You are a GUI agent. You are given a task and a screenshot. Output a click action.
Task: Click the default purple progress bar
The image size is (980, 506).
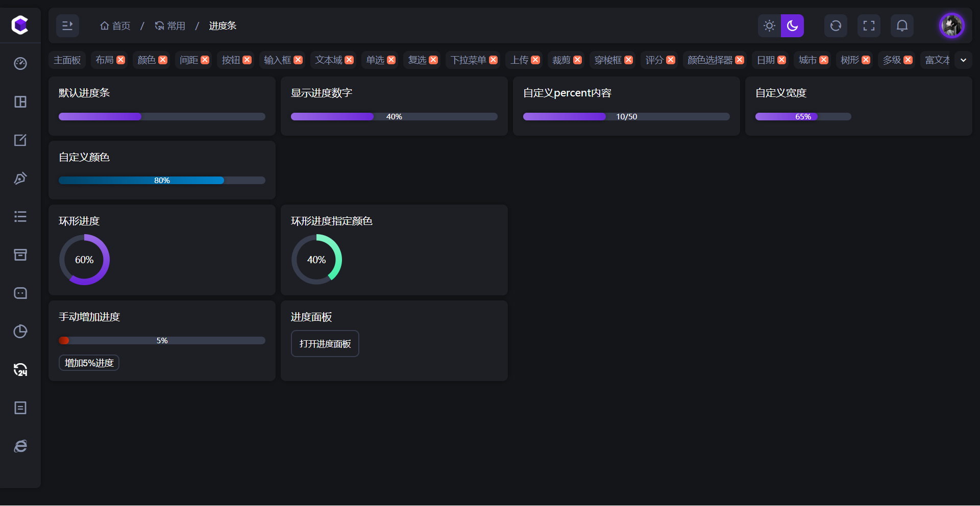(x=162, y=117)
